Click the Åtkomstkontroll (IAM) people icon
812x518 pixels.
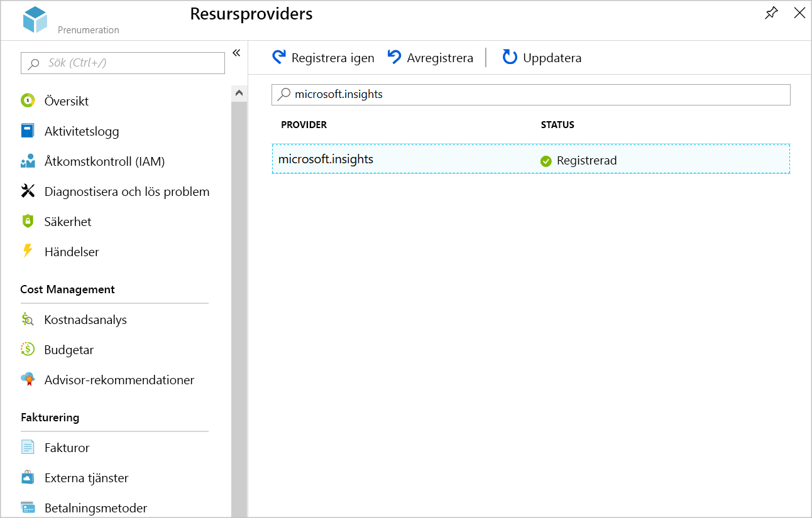pyautogui.click(x=28, y=161)
